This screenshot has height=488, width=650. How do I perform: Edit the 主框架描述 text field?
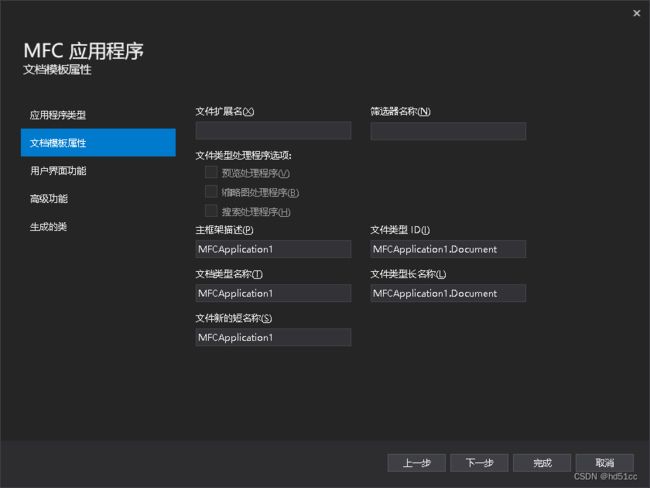[x=273, y=249]
